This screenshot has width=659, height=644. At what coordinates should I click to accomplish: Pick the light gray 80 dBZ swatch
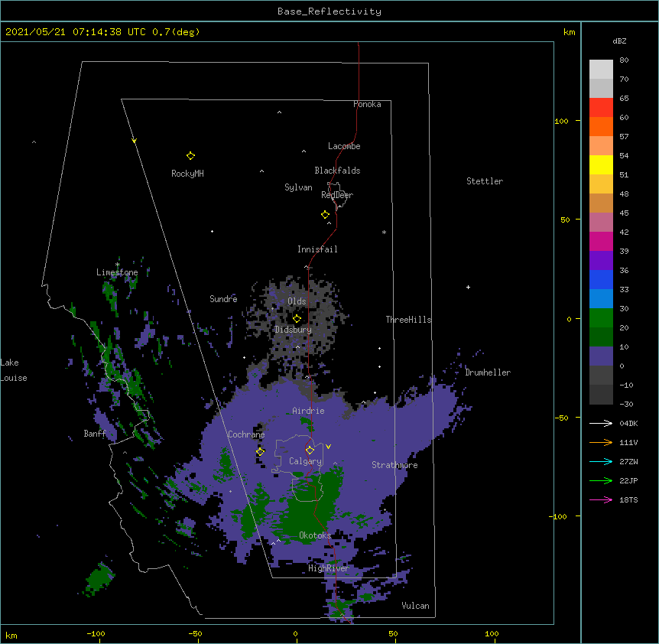(601, 69)
